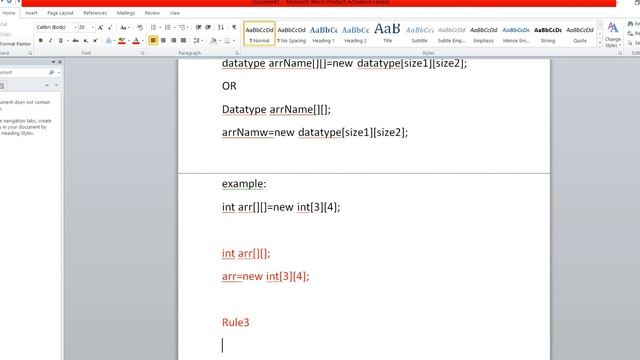Image resolution: width=640 pixels, height=360 pixels.
Task: Open Clipboard pane launcher
Action: (30, 53)
